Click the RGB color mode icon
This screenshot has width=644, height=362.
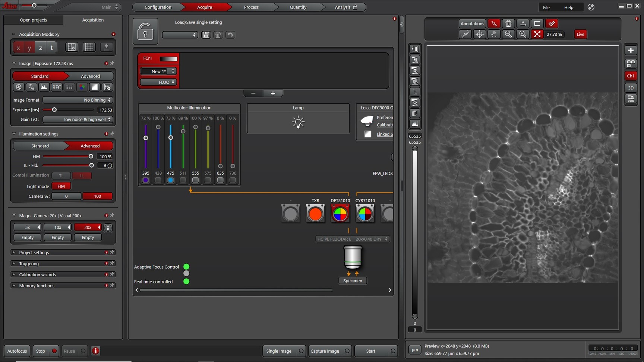point(82,87)
